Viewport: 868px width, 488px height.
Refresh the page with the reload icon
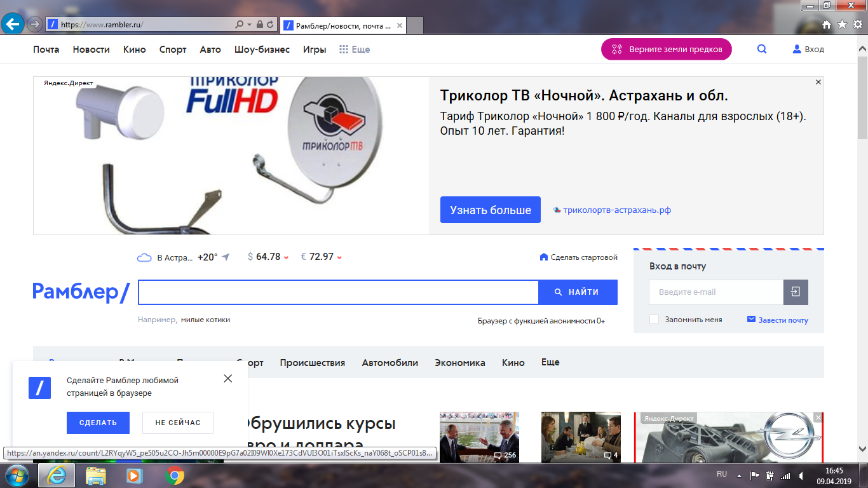(271, 25)
